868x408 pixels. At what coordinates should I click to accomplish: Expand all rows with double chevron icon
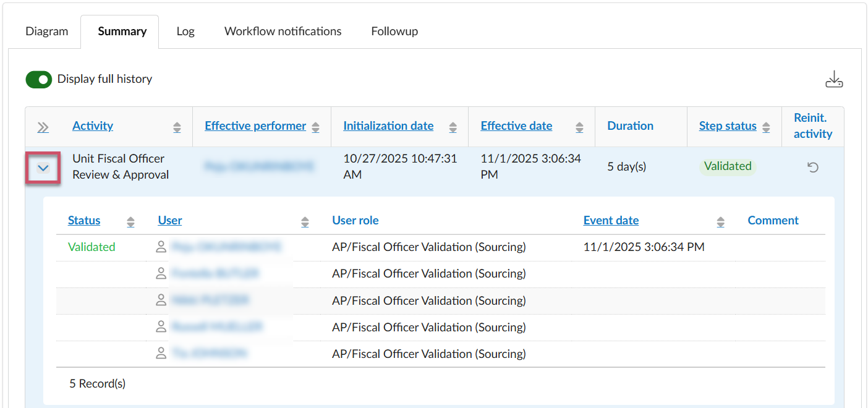tap(43, 127)
